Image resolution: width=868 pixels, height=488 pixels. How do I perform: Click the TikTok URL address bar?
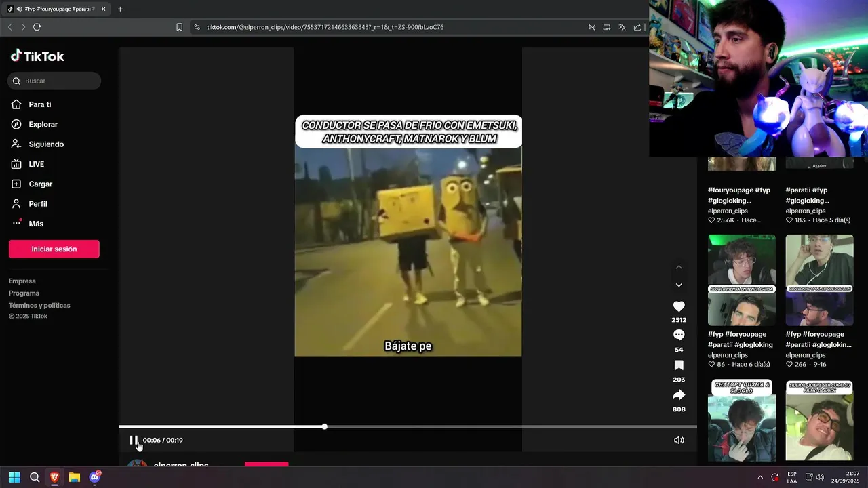[325, 27]
